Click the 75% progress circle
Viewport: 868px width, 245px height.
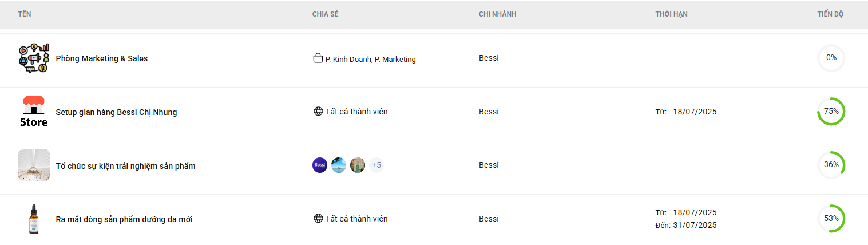(x=831, y=112)
